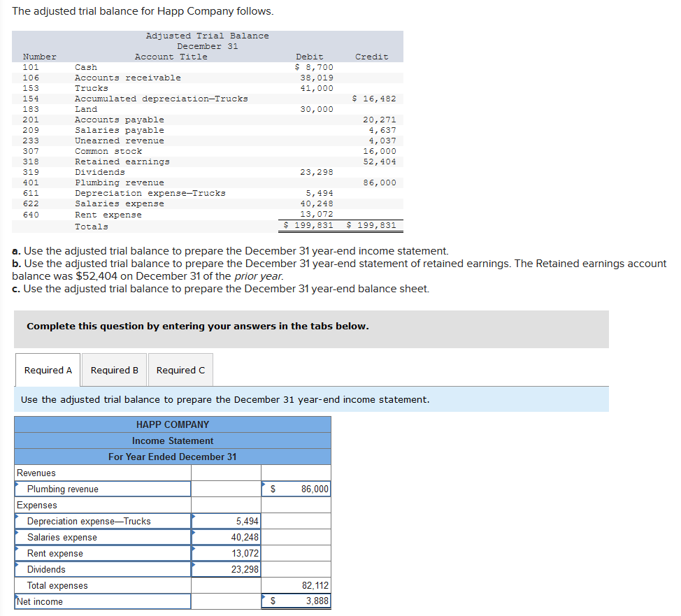This screenshot has height=616, width=681.
Task: Click the Common stock 16,000 credit value
Action: point(380,151)
